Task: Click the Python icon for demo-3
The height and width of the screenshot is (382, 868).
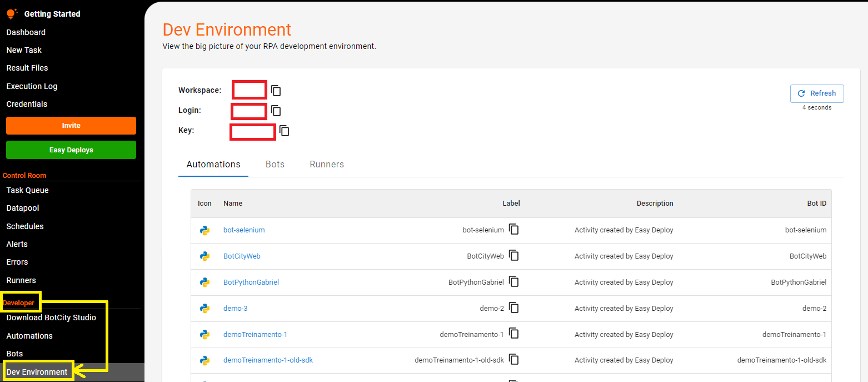Action: coord(204,308)
